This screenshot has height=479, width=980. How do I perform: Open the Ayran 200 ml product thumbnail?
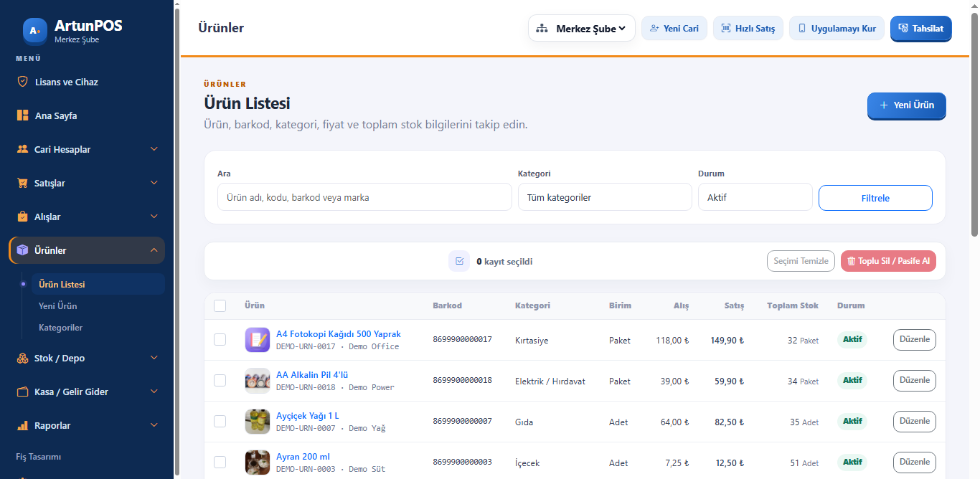tap(258, 462)
